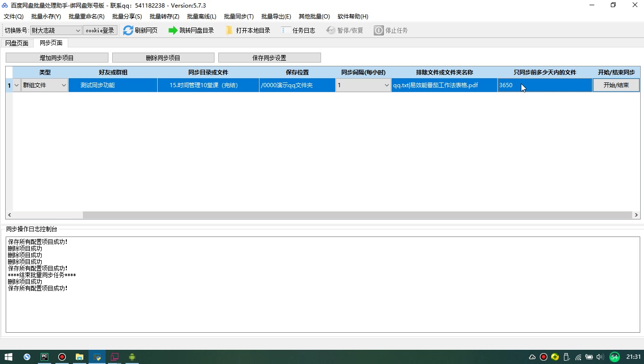Image resolution: width=644 pixels, height=364 pixels.
Task: Open the 群组文件 type dropdown
Action: [45, 85]
